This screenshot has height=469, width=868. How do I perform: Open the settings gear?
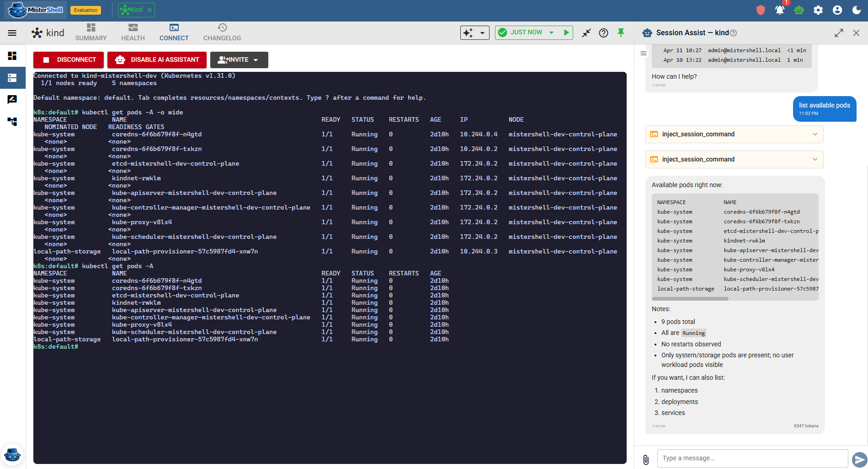[x=818, y=10]
